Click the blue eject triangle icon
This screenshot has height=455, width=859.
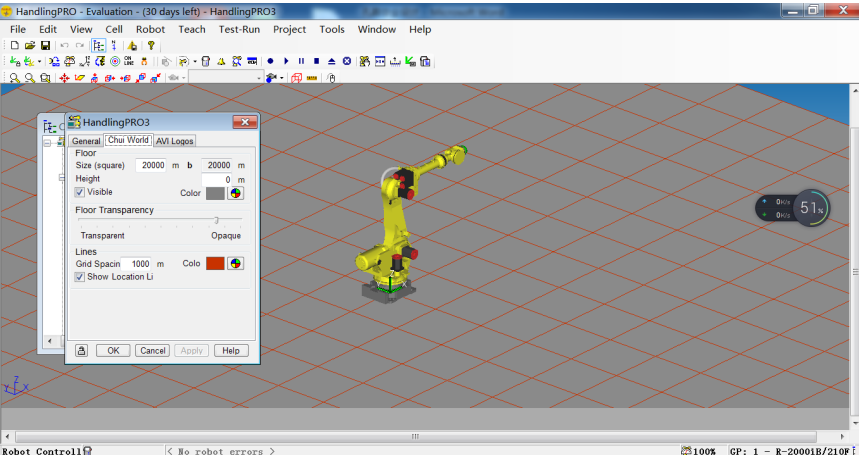331,61
